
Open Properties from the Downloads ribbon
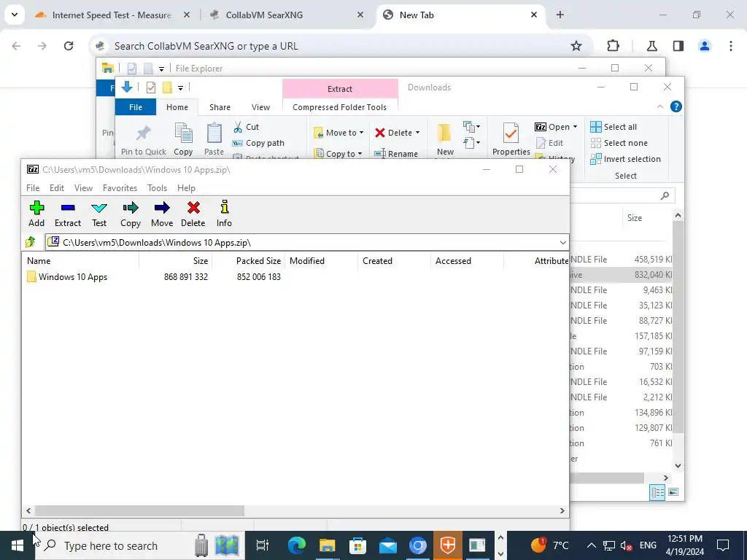511,139
